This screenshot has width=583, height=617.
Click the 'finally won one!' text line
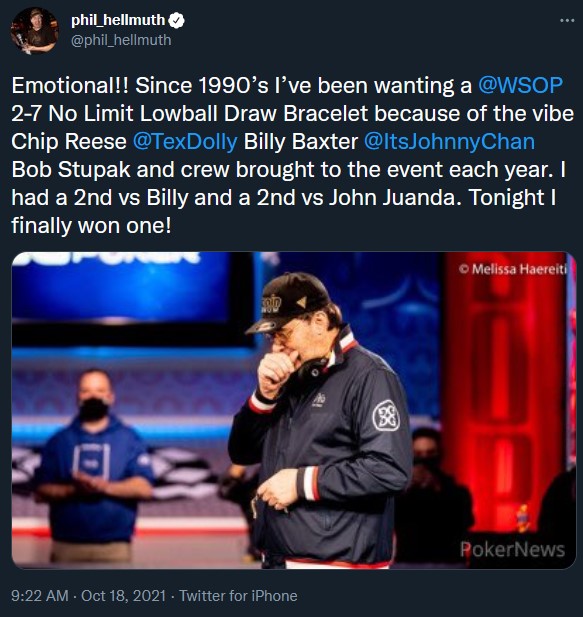(91, 225)
